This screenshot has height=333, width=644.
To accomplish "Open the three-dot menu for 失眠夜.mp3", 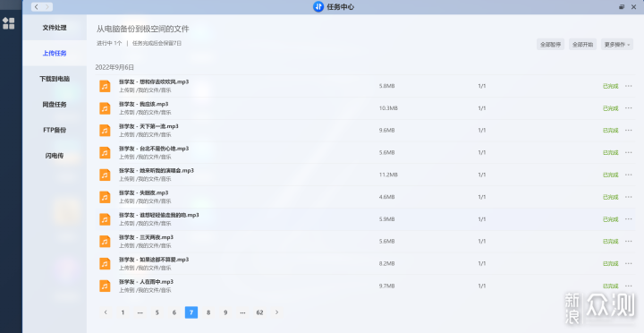I will (629, 197).
